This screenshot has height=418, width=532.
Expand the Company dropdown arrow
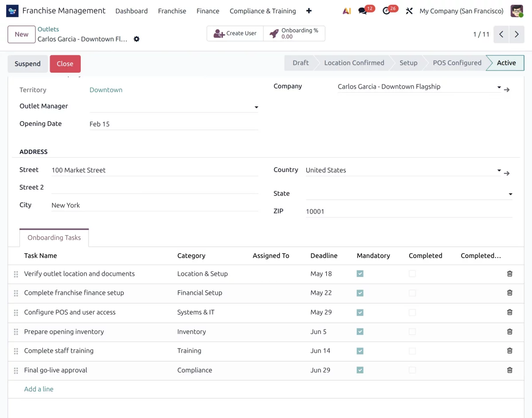[499, 87]
